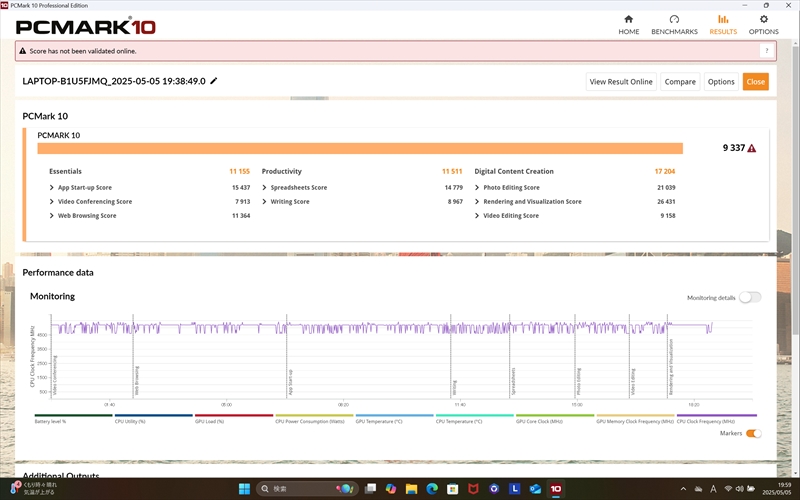Image resolution: width=800 pixels, height=500 pixels.
Task: Click the warning icon in validation banner
Action: coord(22,51)
